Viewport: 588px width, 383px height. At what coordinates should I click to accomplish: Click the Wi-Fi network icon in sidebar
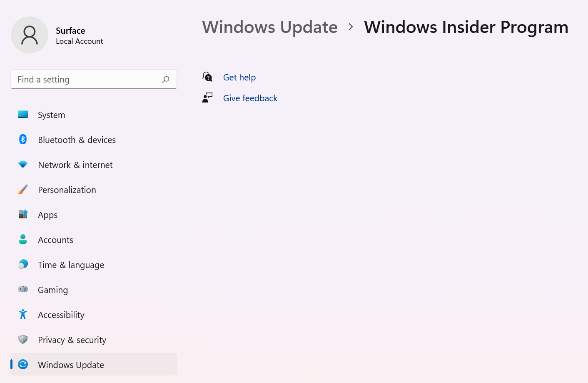tap(23, 165)
